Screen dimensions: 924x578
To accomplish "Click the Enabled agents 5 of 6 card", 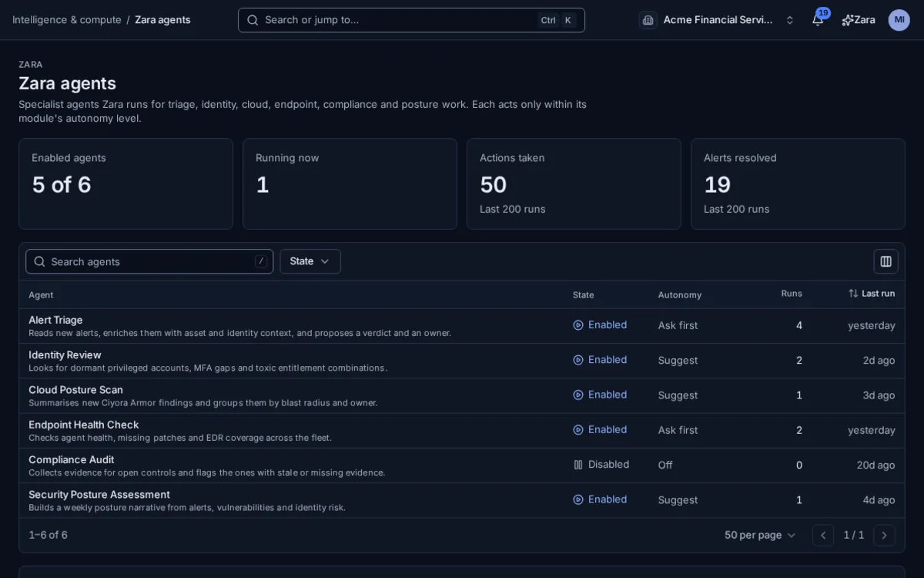I will 126,183.
